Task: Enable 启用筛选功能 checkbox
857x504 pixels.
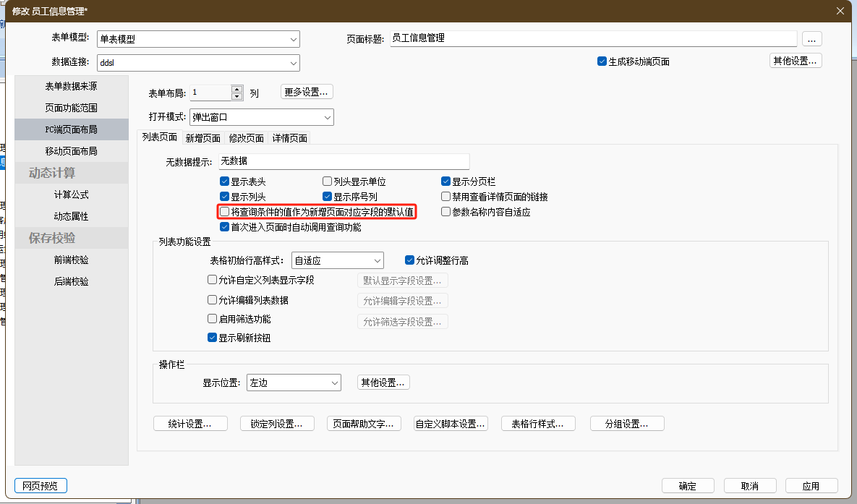Action: click(x=213, y=319)
